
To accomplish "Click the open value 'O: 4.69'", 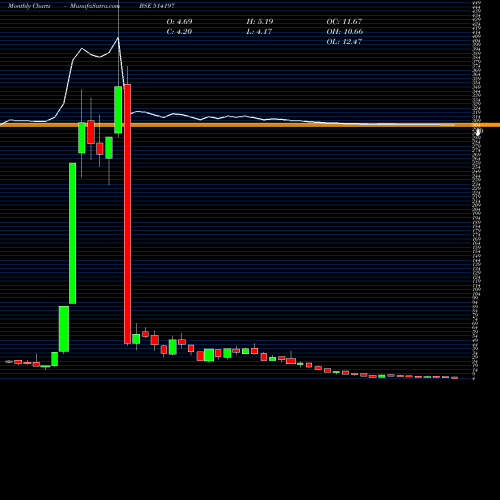I will pos(179,21).
